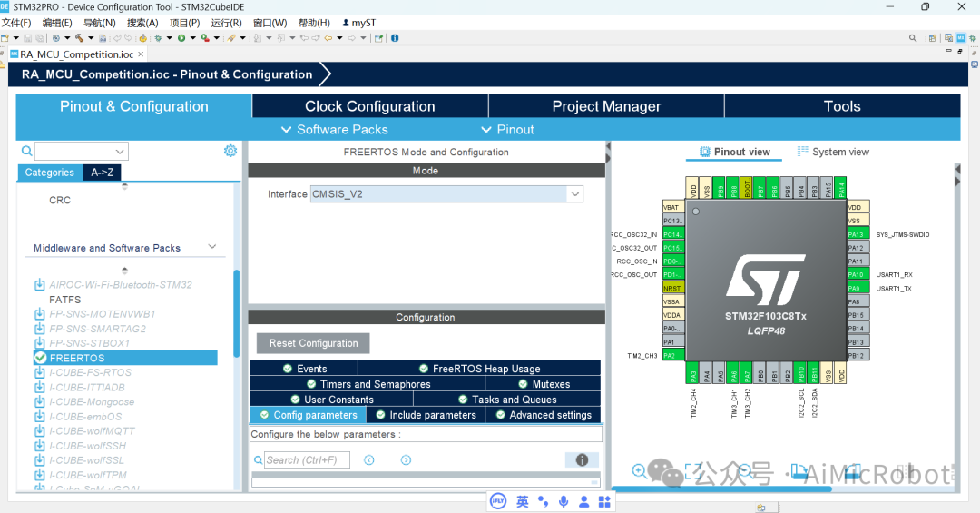Select CRC in the categories list
The width and height of the screenshot is (980, 513).
click(x=60, y=200)
